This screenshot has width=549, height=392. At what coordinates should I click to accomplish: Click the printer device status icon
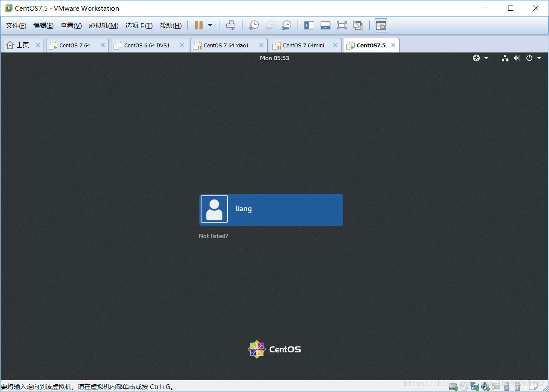click(496, 386)
